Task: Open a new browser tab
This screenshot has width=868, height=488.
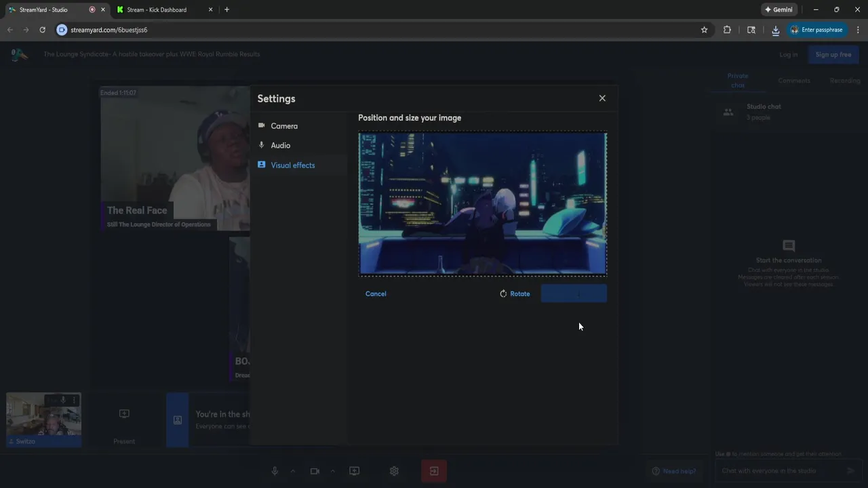Action: click(226, 9)
